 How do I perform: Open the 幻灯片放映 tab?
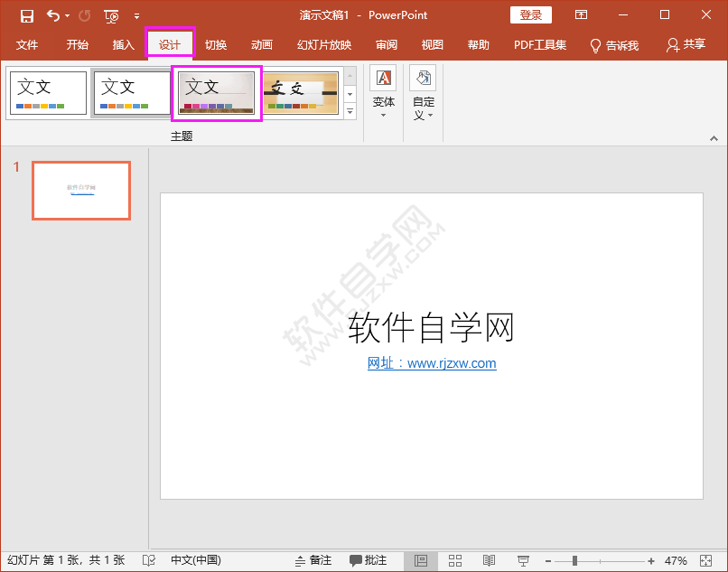pyautogui.click(x=324, y=45)
